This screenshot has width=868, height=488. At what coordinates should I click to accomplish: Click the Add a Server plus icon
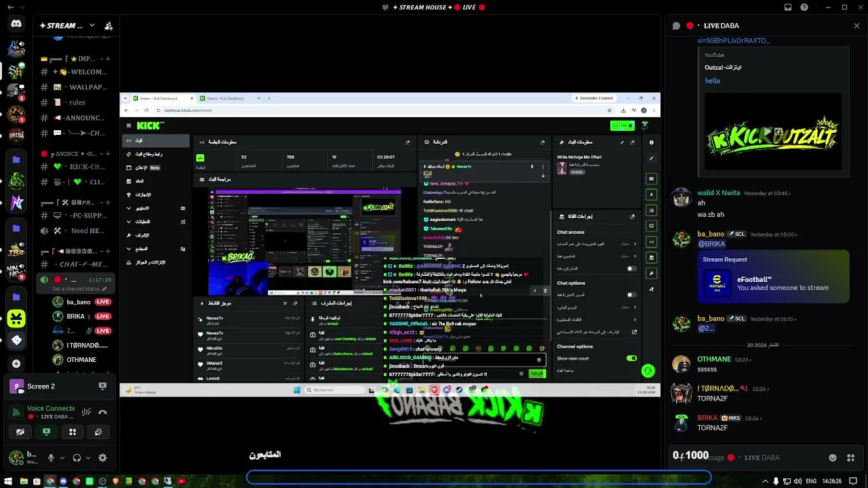pyautogui.click(x=16, y=363)
